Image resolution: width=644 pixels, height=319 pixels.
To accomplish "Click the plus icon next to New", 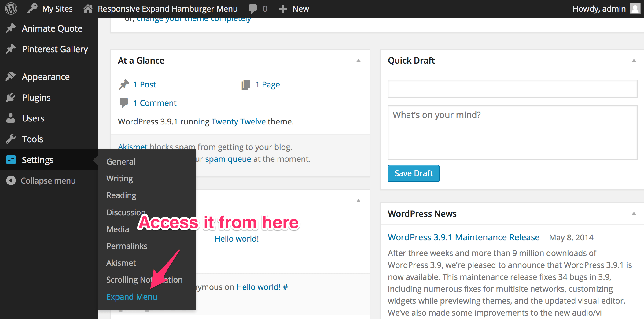I will pos(283,9).
